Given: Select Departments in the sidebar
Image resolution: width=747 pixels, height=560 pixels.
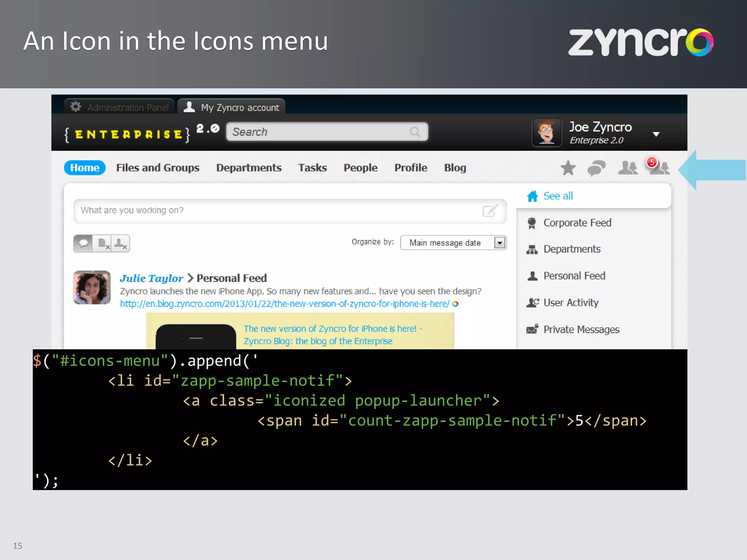Looking at the screenshot, I should [572, 249].
